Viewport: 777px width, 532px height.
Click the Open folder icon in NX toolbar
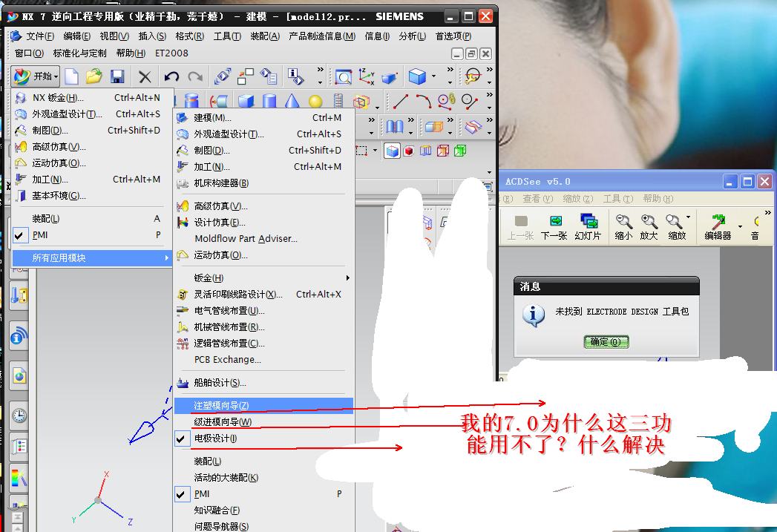[94, 76]
